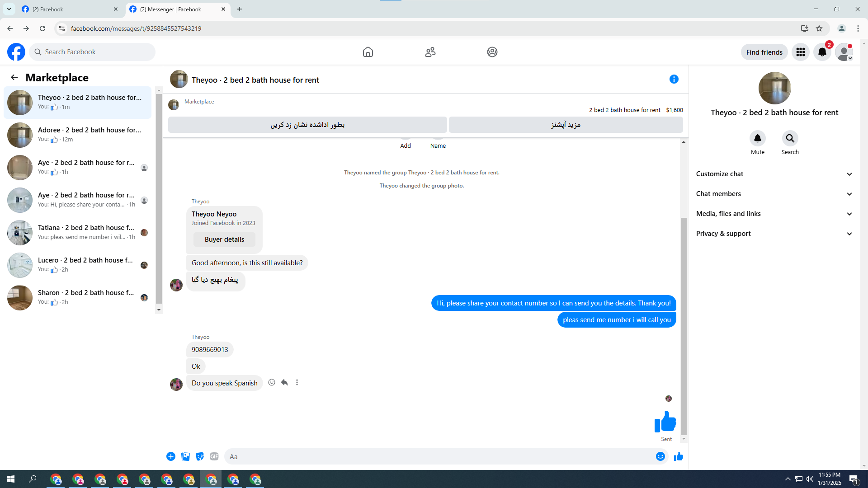The image size is (868, 488).
Task: React to 'Do you speak Spanish' message
Action: coord(272,382)
